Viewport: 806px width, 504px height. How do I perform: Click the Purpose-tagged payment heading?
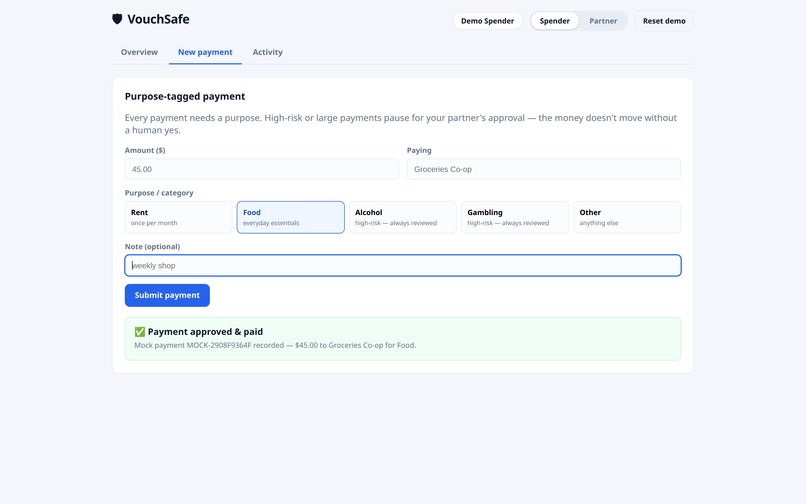tap(185, 96)
